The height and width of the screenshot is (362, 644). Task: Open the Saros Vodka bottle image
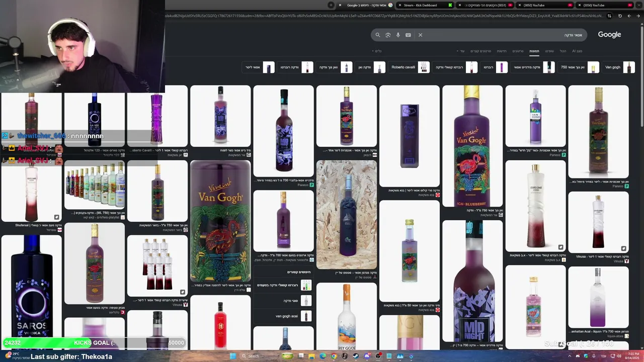click(x=31, y=289)
